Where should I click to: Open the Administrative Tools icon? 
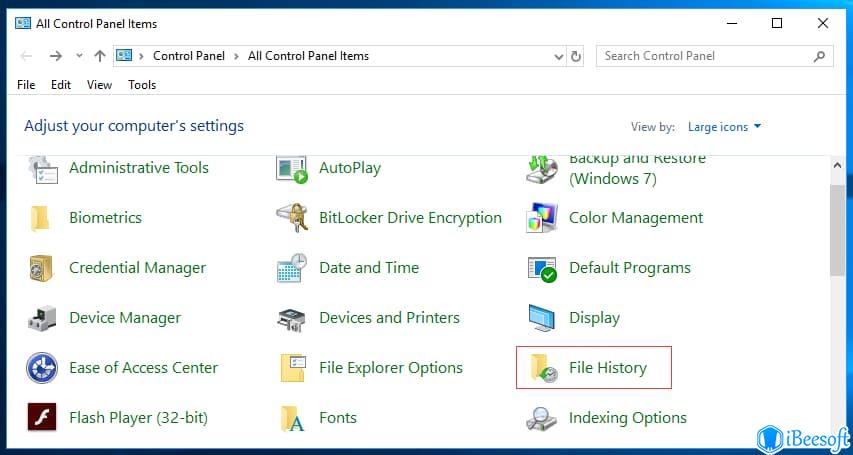(x=42, y=169)
